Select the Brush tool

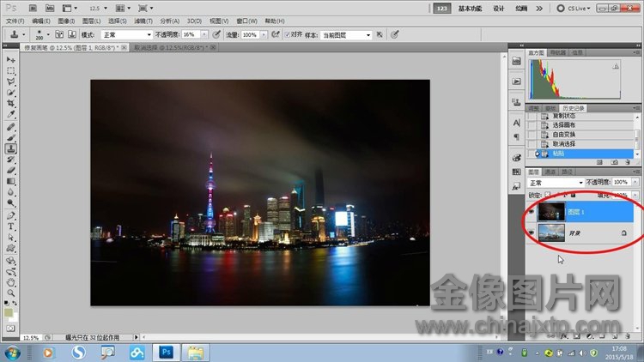point(10,138)
